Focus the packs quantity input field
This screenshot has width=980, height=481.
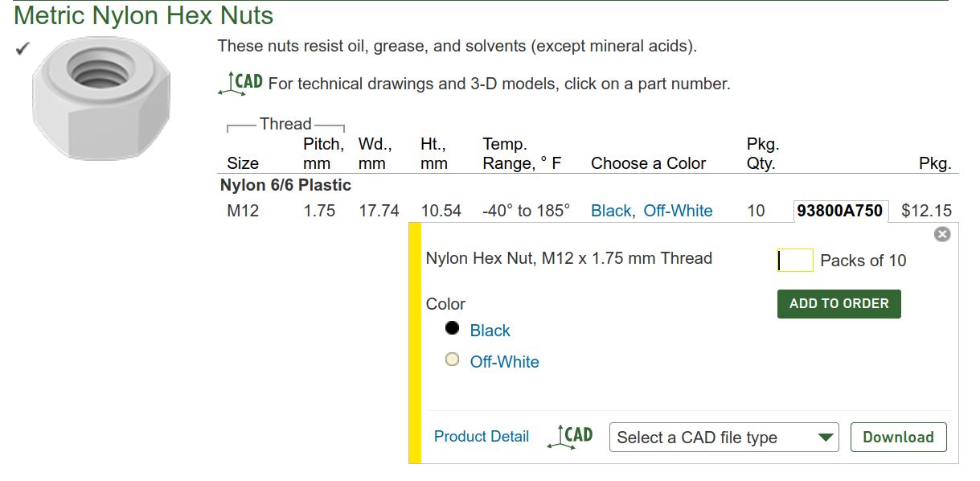[x=795, y=261]
